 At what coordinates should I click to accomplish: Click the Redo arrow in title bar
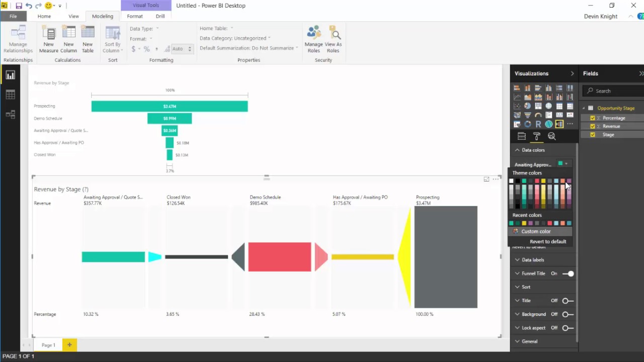tap(38, 6)
